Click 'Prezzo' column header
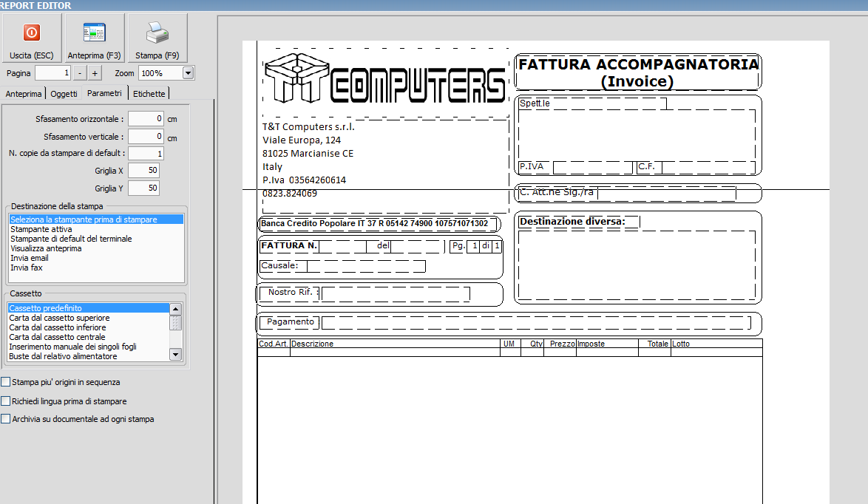The image size is (868, 504). coord(563,344)
